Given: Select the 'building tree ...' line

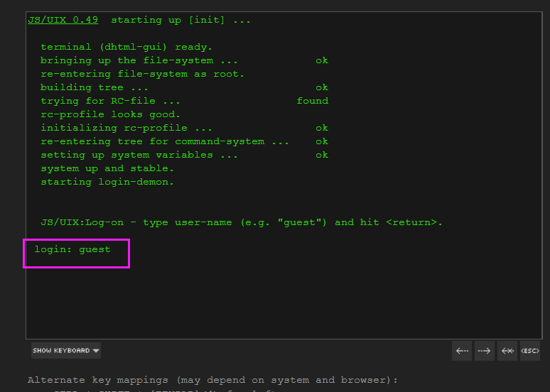Looking at the screenshot, I should pyautogui.click(x=95, y=87).
